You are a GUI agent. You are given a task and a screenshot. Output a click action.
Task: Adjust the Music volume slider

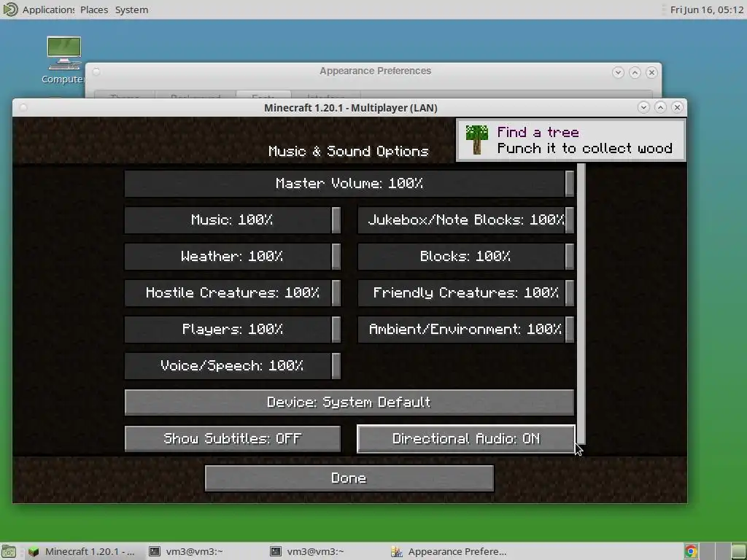tap(233, 219)
